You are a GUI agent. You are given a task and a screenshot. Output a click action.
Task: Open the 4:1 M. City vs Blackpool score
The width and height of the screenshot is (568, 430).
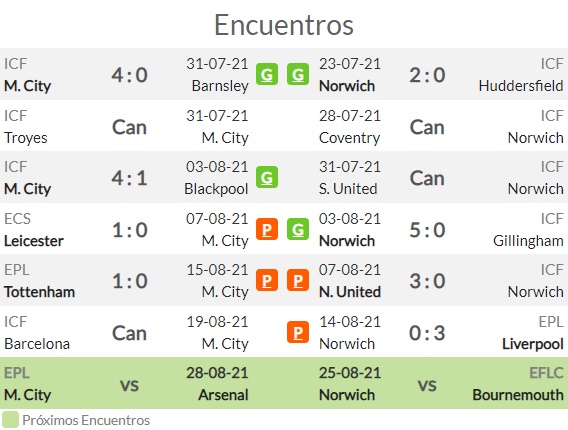point(129,178)
